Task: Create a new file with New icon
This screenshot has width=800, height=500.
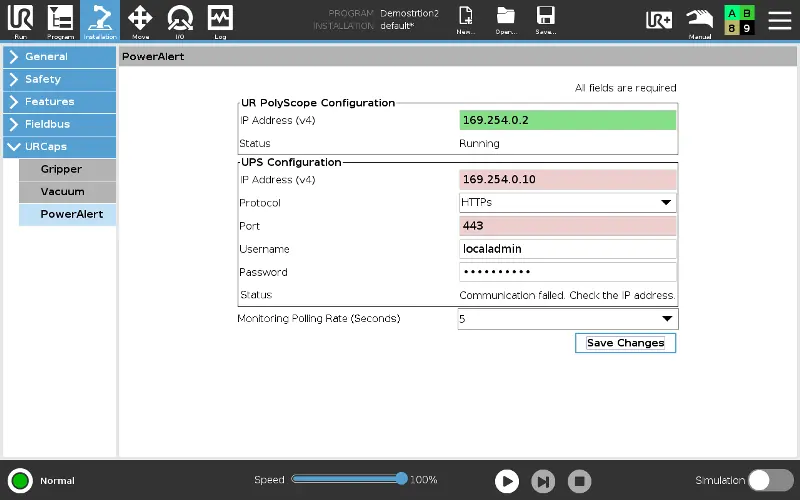Action: (466, 20)
